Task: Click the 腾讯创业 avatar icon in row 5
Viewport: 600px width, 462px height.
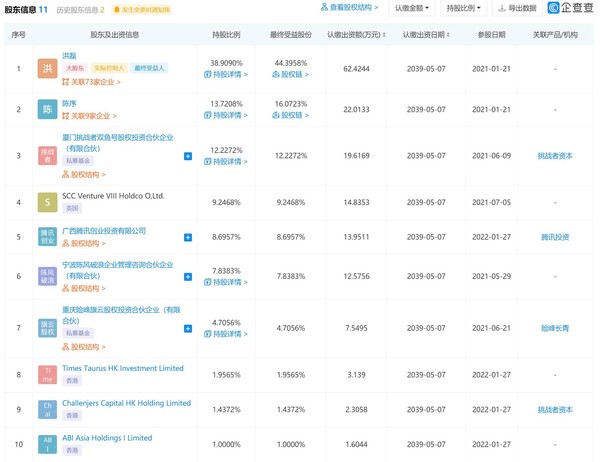Action: tap(47, 237)
